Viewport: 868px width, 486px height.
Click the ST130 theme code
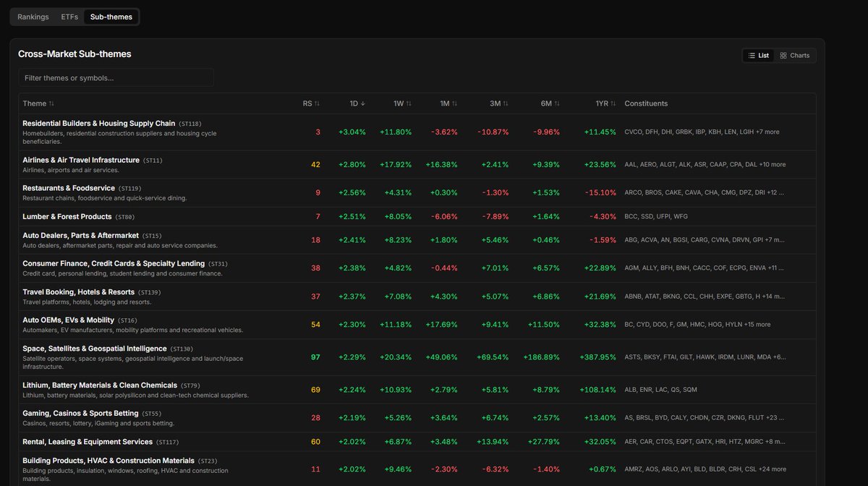[x=182, y=349]
